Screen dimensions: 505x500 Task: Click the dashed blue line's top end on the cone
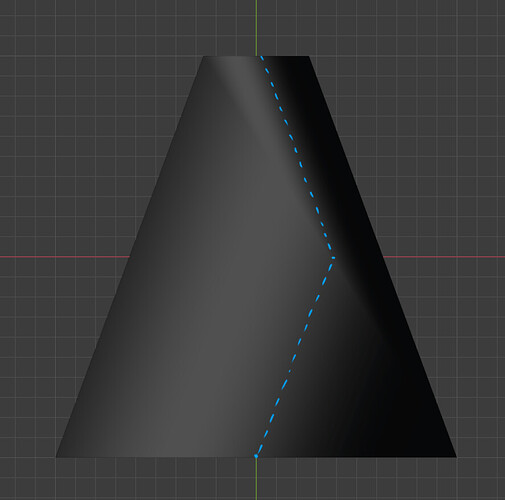262,58
